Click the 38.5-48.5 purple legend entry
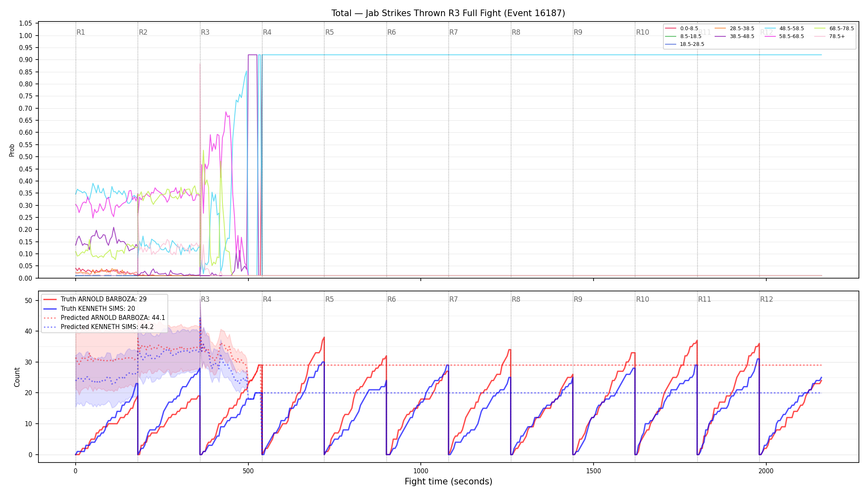The width and height of the screenshot is (868, 496). (x=734, y=36)
